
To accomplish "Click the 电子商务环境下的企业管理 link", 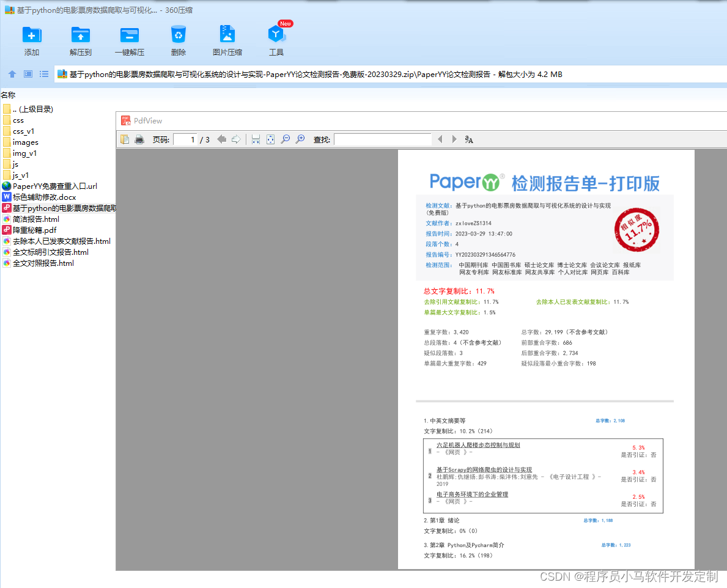I will click(472, 494).
